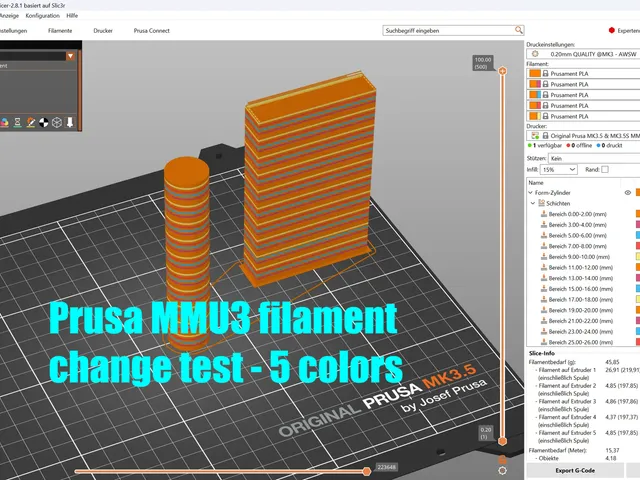This screenshot has width=640, height=480.
Task: Select Bereich 15.00-16.00 (mm) layer range
Action: coord(580,289)
